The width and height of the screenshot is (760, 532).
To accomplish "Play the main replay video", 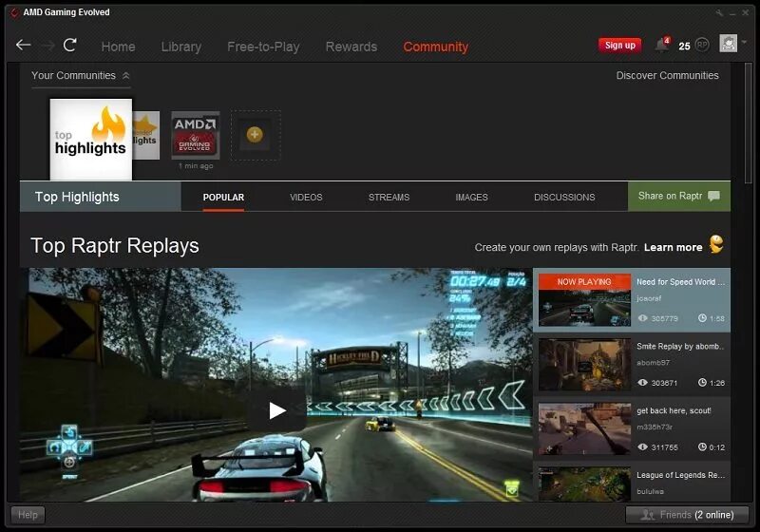I will pos(276,410).
